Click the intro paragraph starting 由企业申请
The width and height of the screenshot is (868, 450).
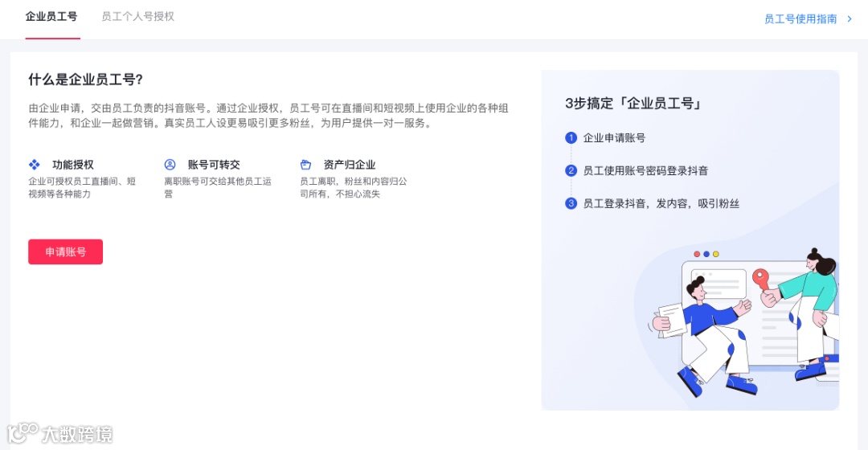coord(268,115)
